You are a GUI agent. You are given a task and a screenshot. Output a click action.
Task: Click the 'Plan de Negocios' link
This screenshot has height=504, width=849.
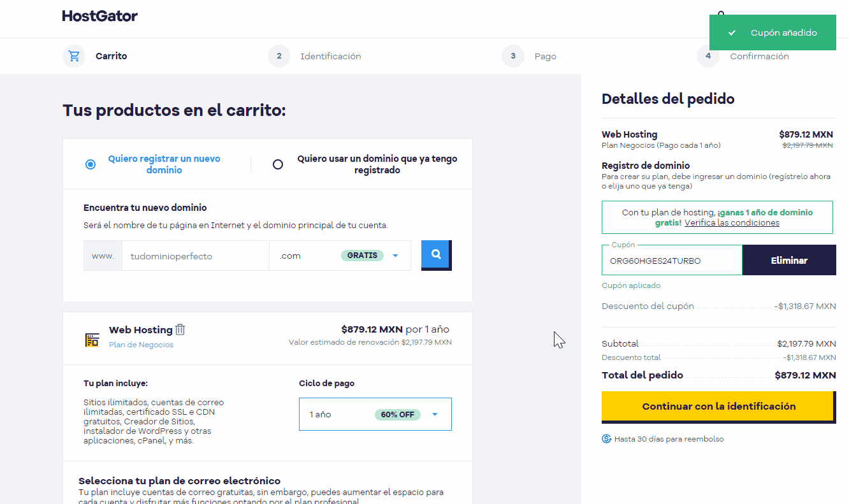pos(141,345)
